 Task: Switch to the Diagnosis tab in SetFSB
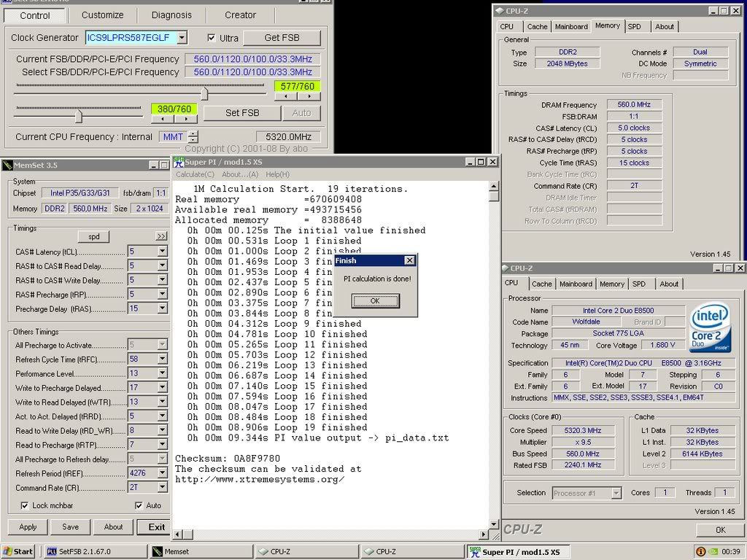click(x=171, y=15)
